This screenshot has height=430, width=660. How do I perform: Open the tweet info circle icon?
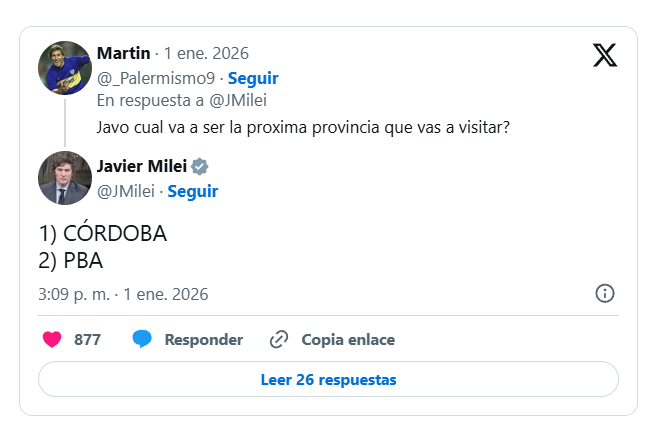[x=605, y=294]
